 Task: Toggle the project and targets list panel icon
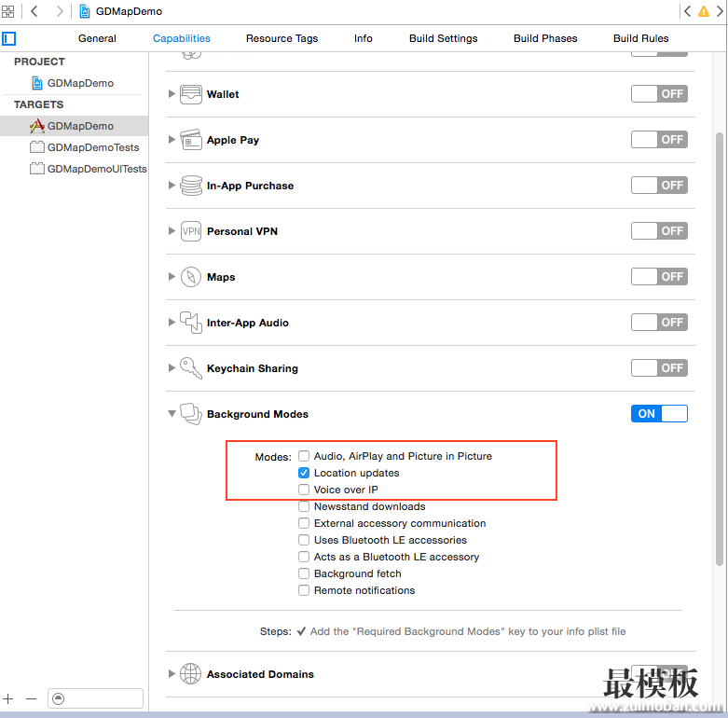pos(8,38)
